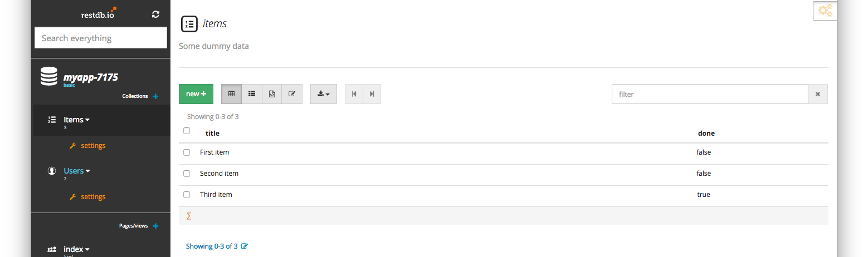The image size is (868, 257).
Task: Clear the filter with the x button
Action: pos(818,94)
